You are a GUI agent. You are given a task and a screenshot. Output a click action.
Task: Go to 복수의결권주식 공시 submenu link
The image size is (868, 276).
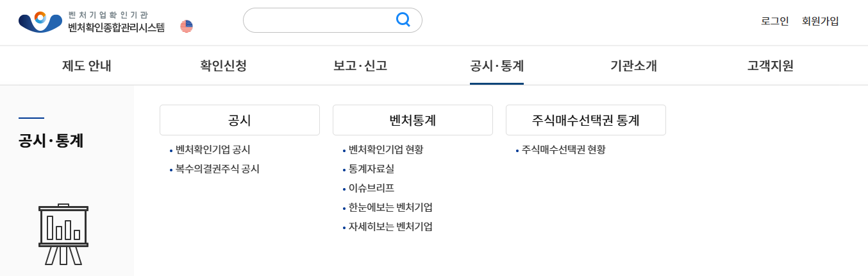(217, 169)
